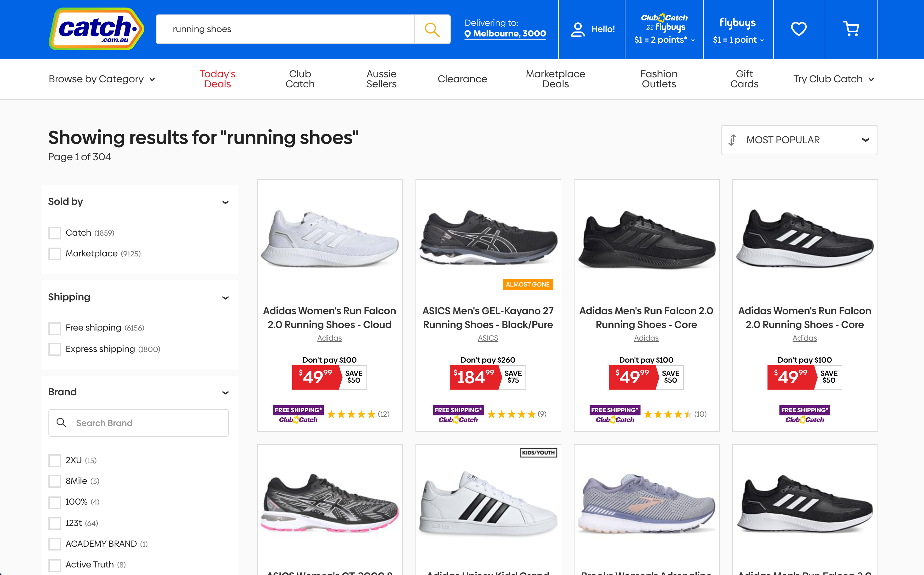Click ASICS Men's GEL-Kayano 27 product title
The image size is (924, 575).
click(x=488, y=318)
